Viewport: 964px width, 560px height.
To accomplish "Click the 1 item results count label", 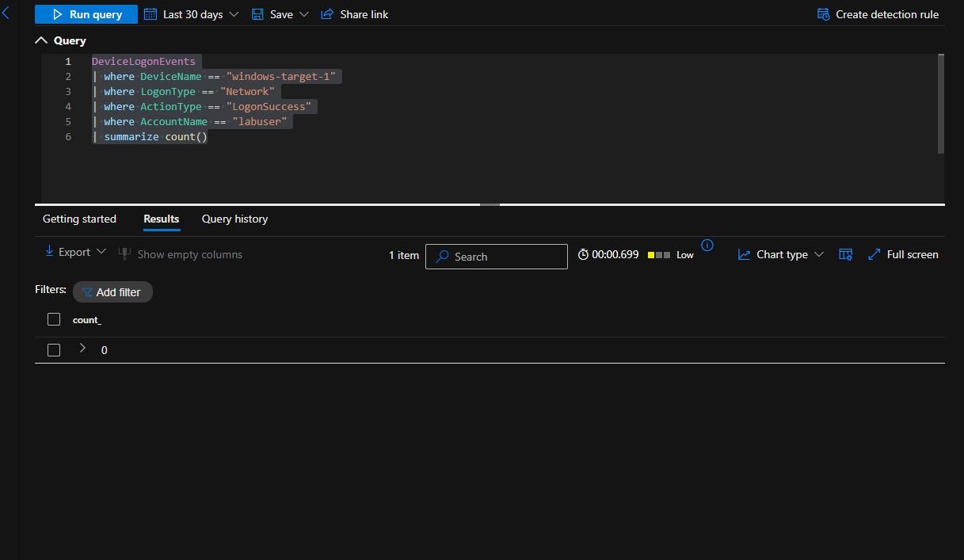I will tap(404, 255).
